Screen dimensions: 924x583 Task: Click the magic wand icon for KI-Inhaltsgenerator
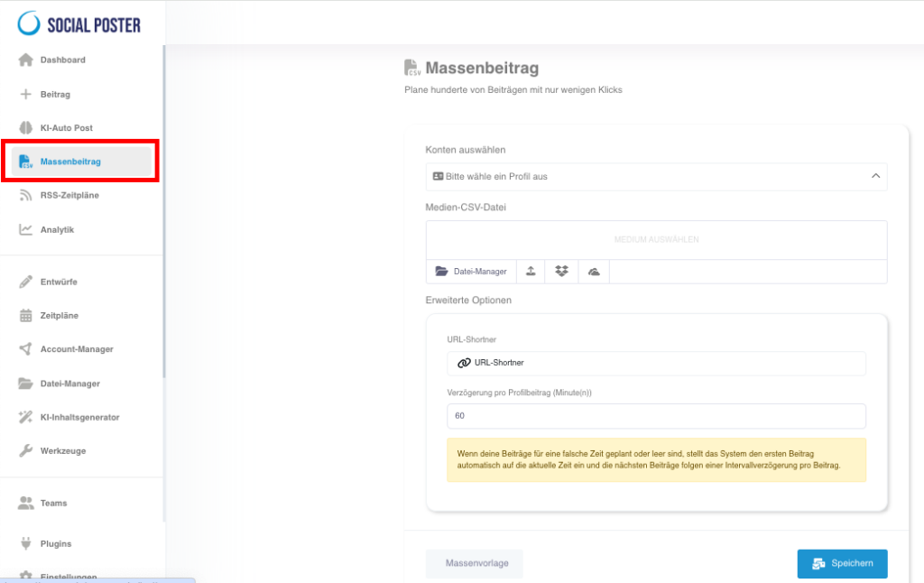(25, 417)
